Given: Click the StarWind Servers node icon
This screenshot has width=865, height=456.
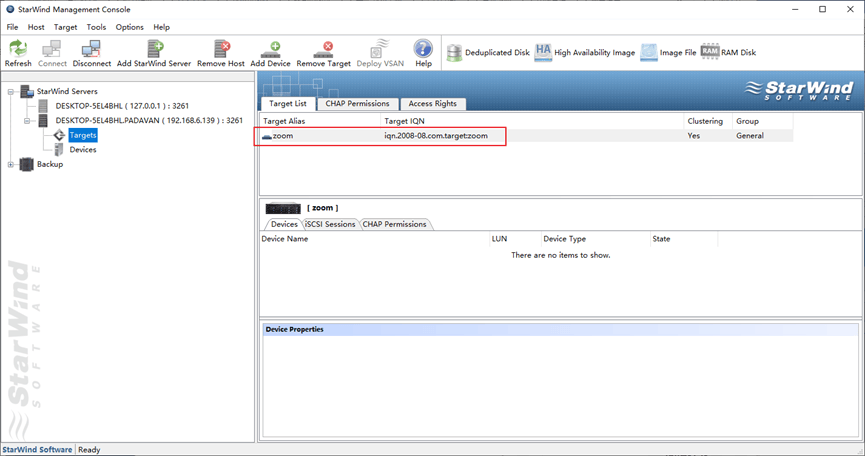Looking at the screenshot, I should pos(27,91).
